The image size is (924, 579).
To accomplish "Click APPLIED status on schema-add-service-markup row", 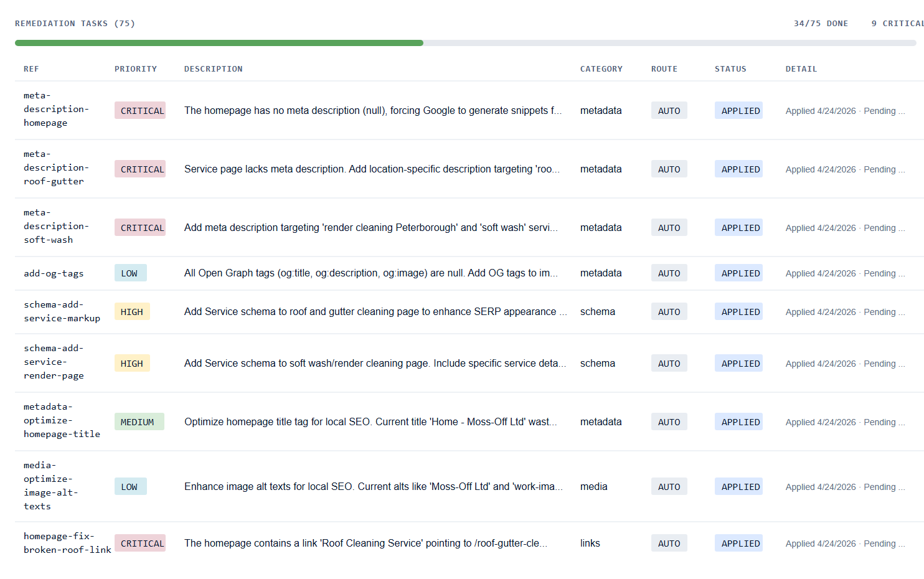I will coord(739,312).
